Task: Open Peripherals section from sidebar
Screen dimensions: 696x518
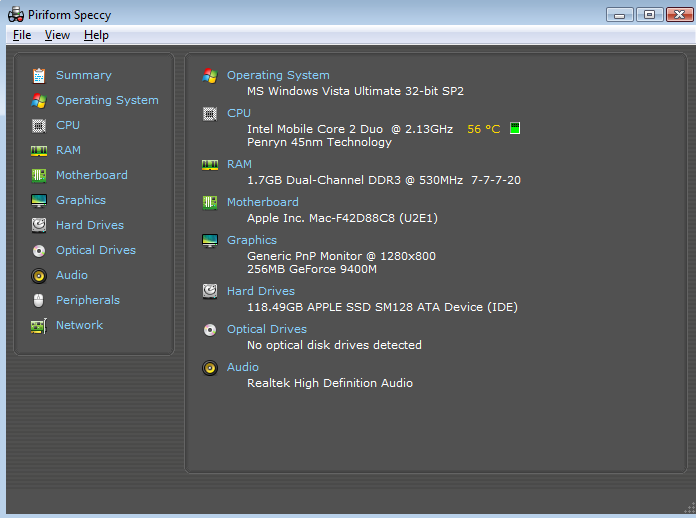Action: coord(88,300)
